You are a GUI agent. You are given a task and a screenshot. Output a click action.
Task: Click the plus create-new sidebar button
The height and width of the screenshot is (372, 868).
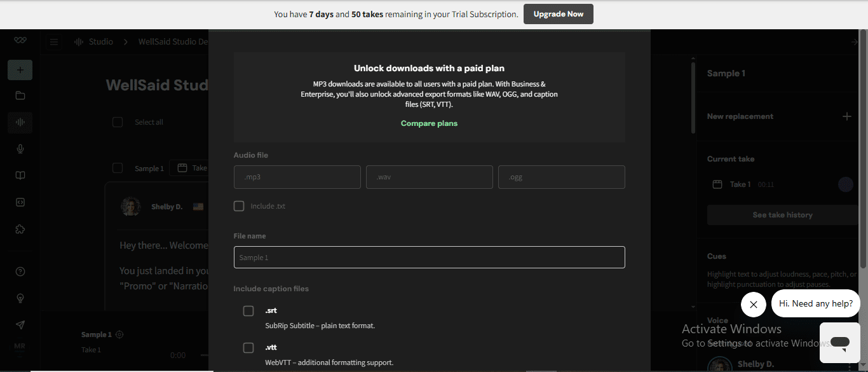20,70
